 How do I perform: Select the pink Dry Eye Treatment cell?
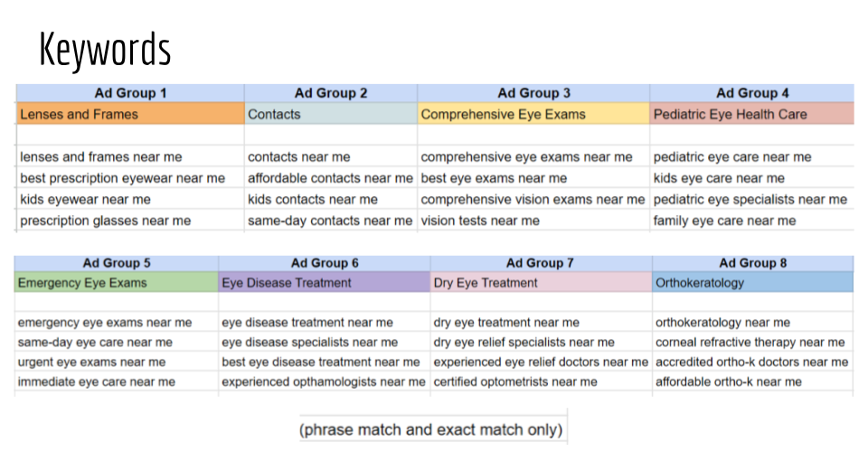tap(541, 283)
